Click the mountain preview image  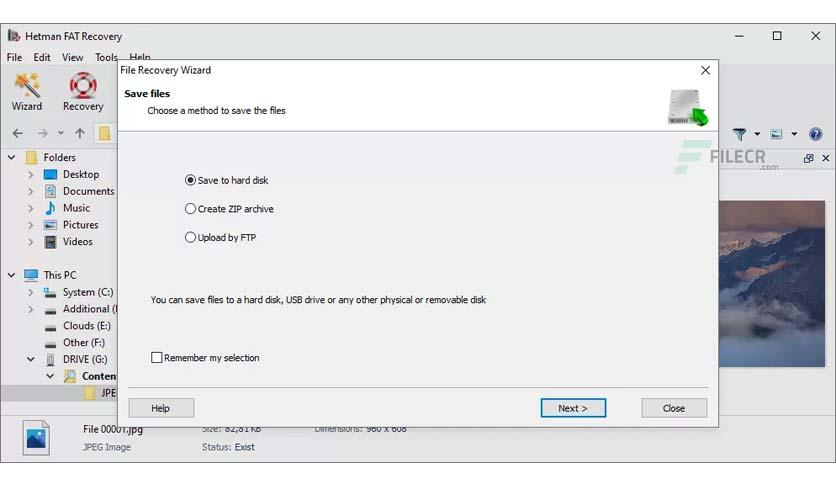pos(771,284)
